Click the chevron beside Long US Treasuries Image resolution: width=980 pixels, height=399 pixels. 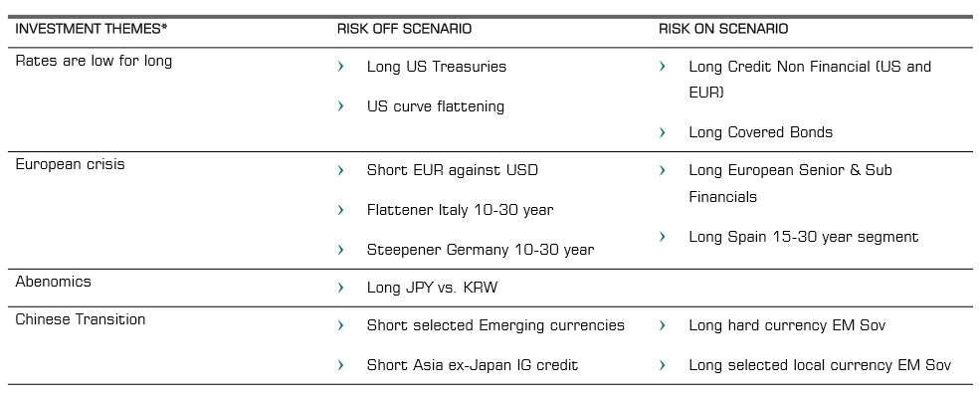point(341,67)
